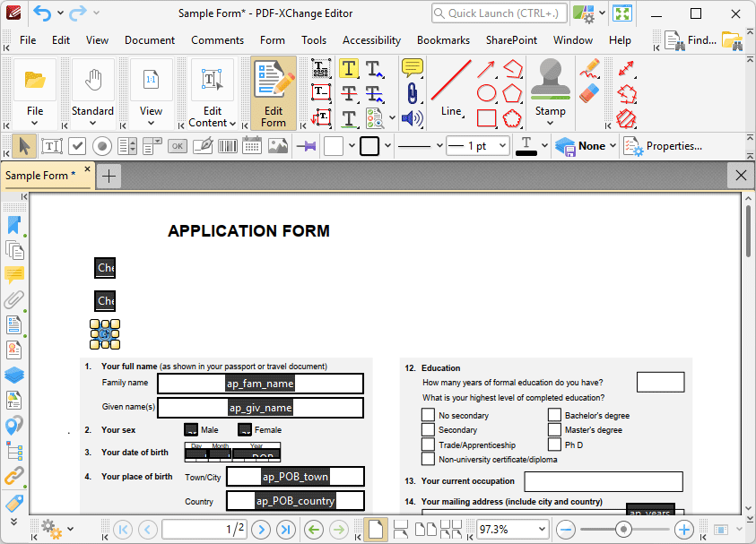Select the Pencil drawing tool
This screenshot has width=756, height=544.
coord(589,68)
